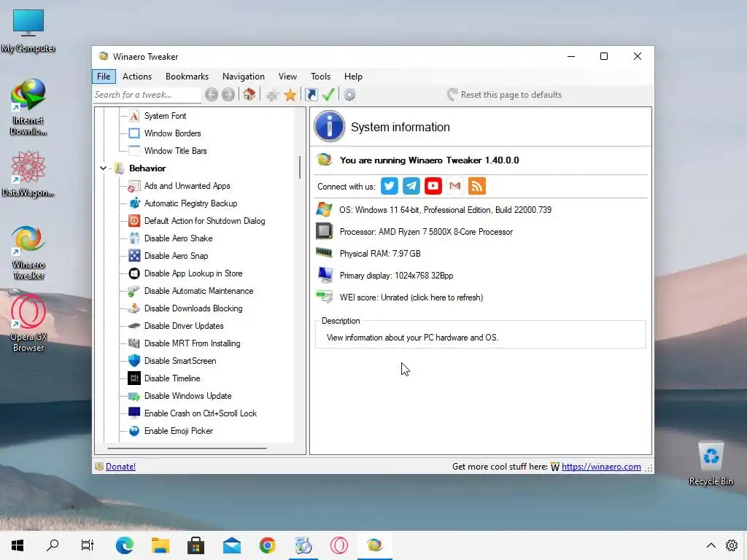Screen dimensions: 747x560
Task: Click WEI score to refresh rating
Action: pos(411,297)
